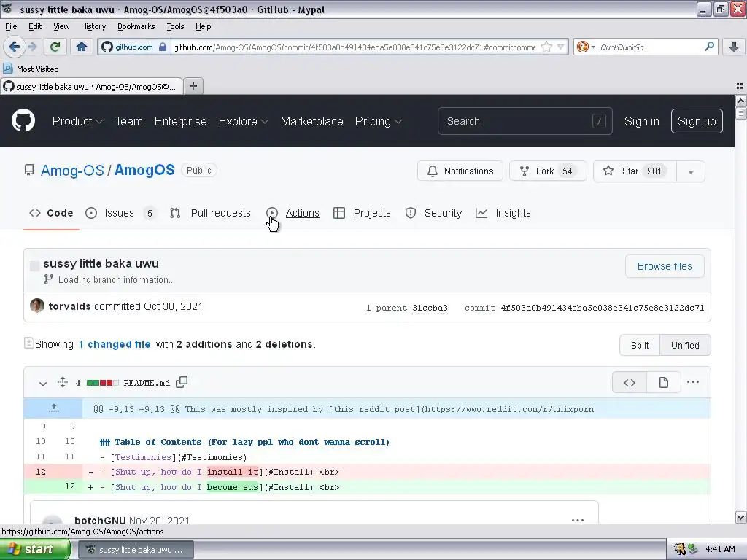Open the Security tab
This screenshot has height=560, width=747.
coord(433,213)
